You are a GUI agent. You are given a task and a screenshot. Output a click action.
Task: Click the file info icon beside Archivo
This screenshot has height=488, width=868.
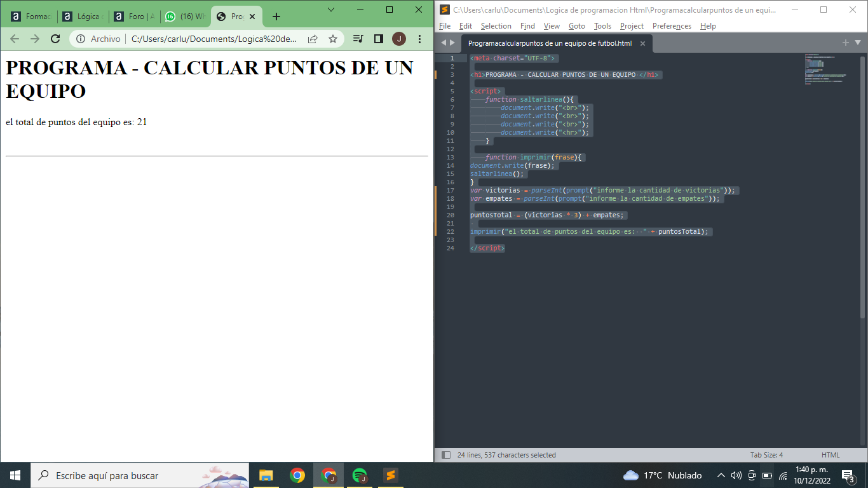pyautogui.click(x=81, y=39)
